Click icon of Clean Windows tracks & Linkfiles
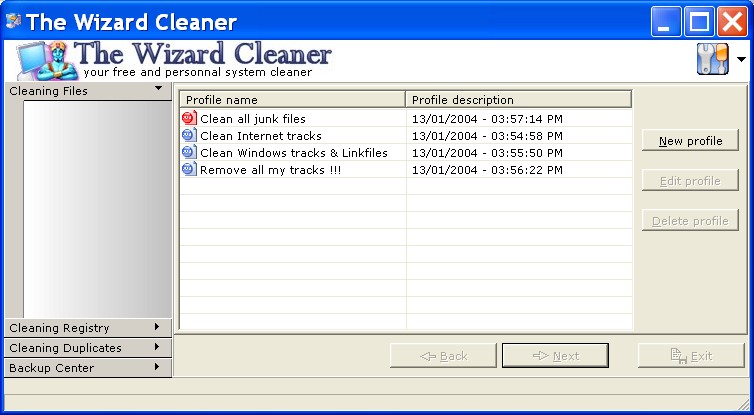 (189, 152)
